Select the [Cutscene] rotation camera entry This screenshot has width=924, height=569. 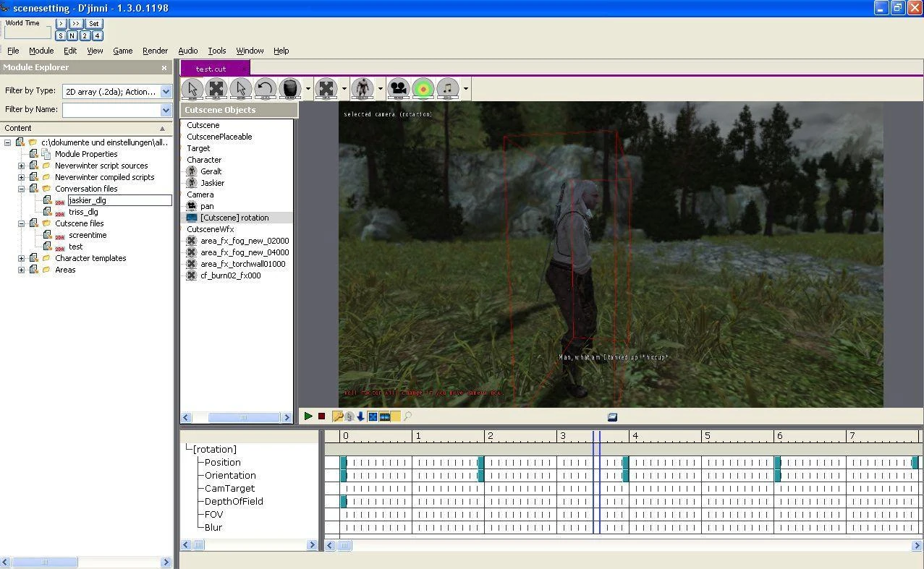point(234,218)
